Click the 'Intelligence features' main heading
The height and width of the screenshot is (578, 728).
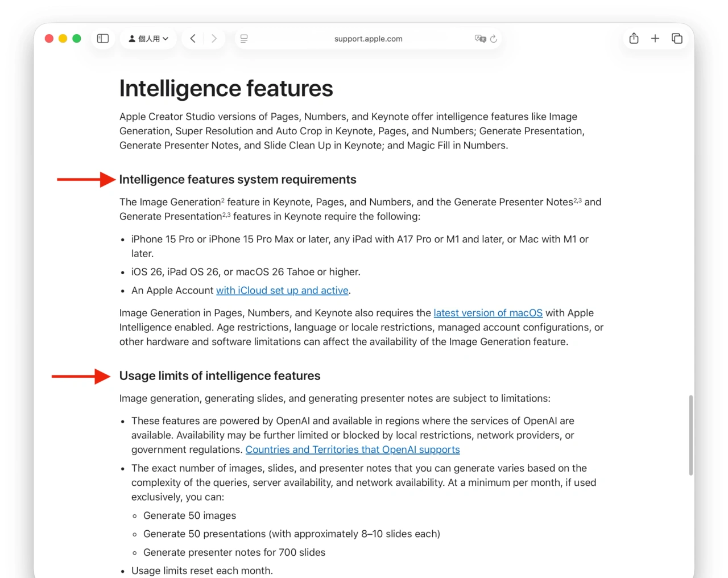pyautogui.click(x=226, y=89)
